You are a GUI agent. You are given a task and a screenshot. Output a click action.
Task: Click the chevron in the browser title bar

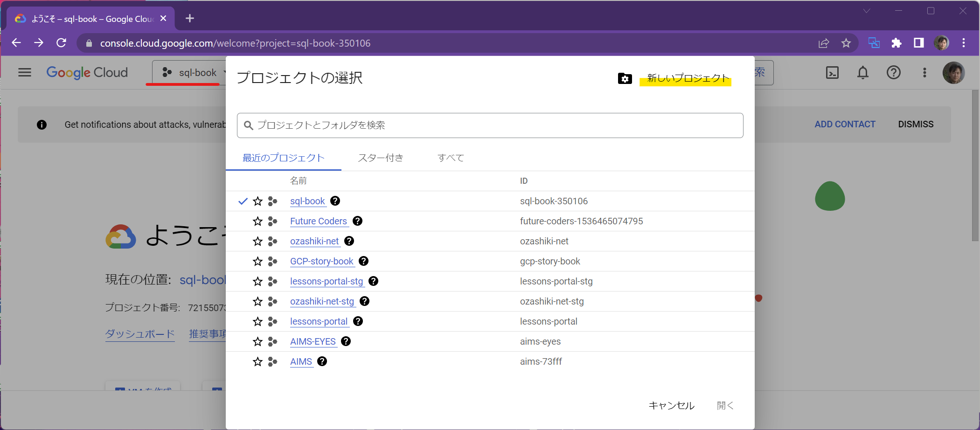867,10
